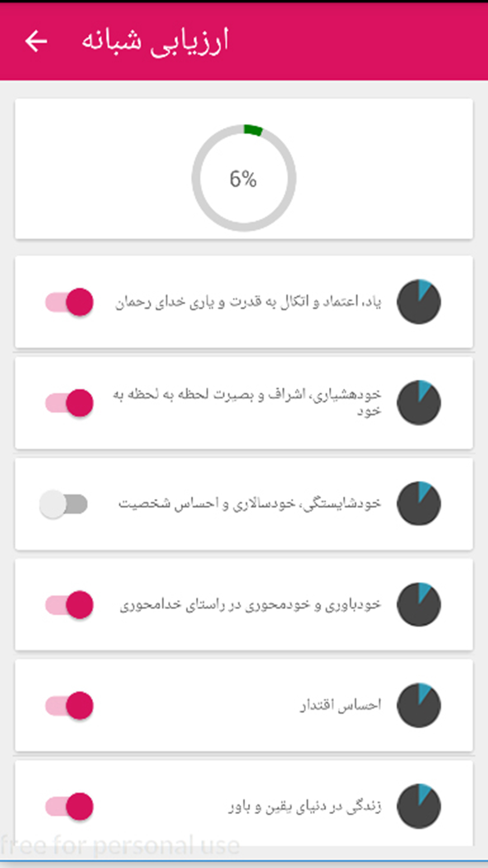
Task: Open the زندگی در دنیای یقین و باور item
Action: [244, 805]
